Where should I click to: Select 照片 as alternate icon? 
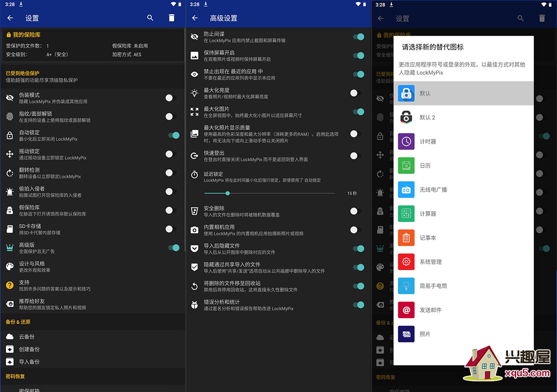pos(464,334)
